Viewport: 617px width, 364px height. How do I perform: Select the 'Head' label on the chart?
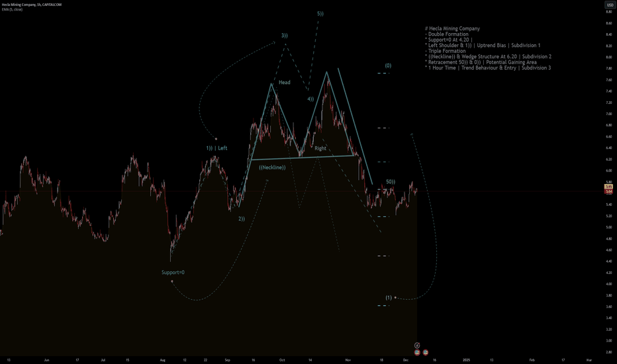click(285, 82)
